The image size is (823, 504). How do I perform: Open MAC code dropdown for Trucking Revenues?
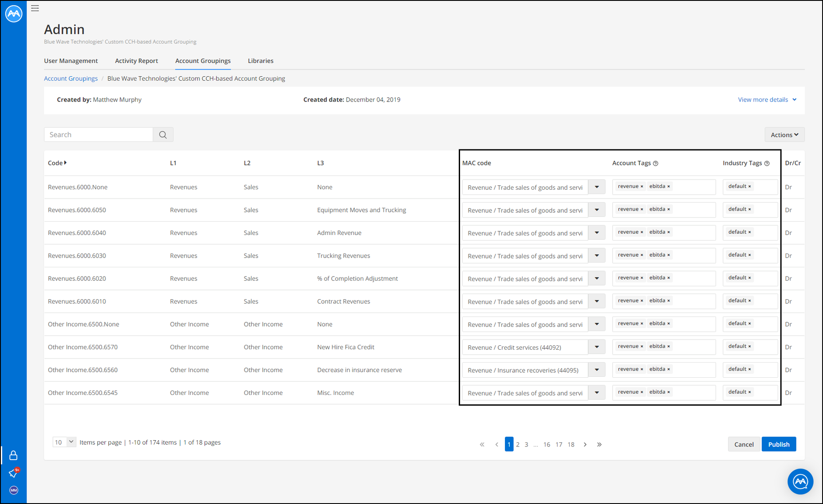click(597, 255)
